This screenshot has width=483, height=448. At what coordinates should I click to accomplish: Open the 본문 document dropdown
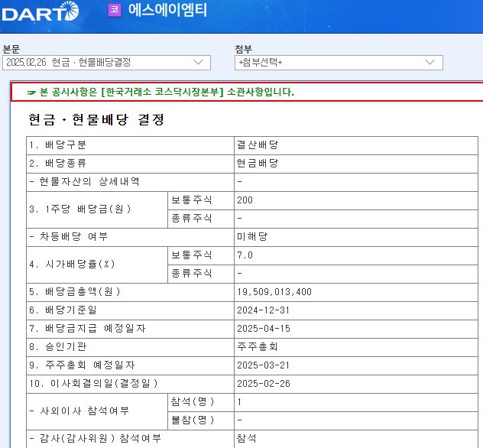106,63
